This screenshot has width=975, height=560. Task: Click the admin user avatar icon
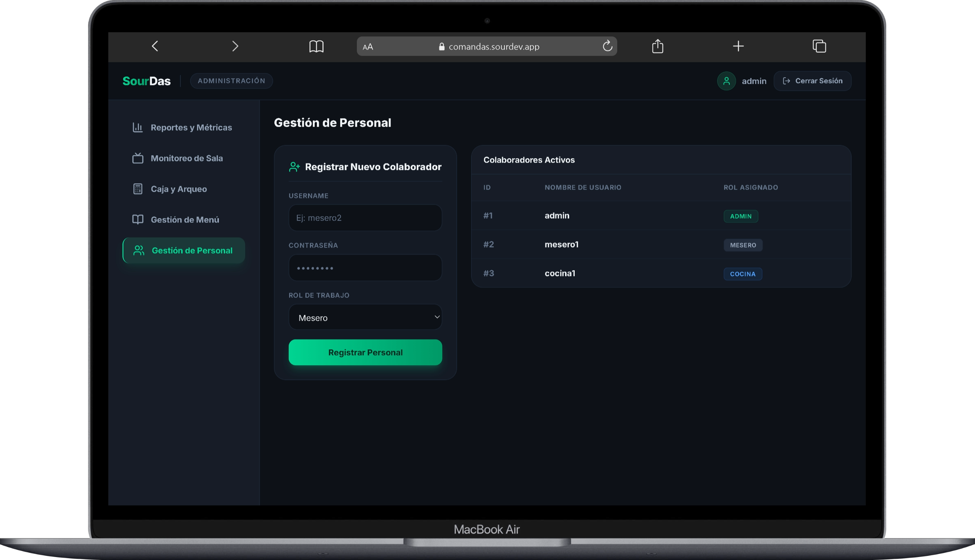[x=726, y=81]
